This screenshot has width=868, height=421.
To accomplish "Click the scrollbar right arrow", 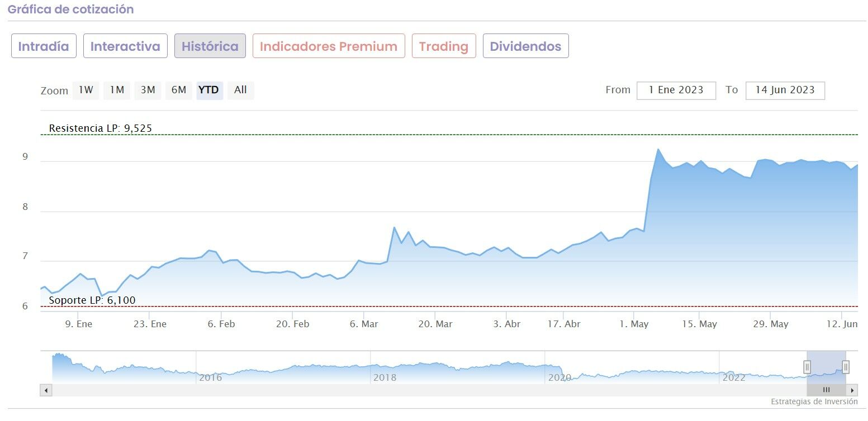I will (x=852, y=390).
